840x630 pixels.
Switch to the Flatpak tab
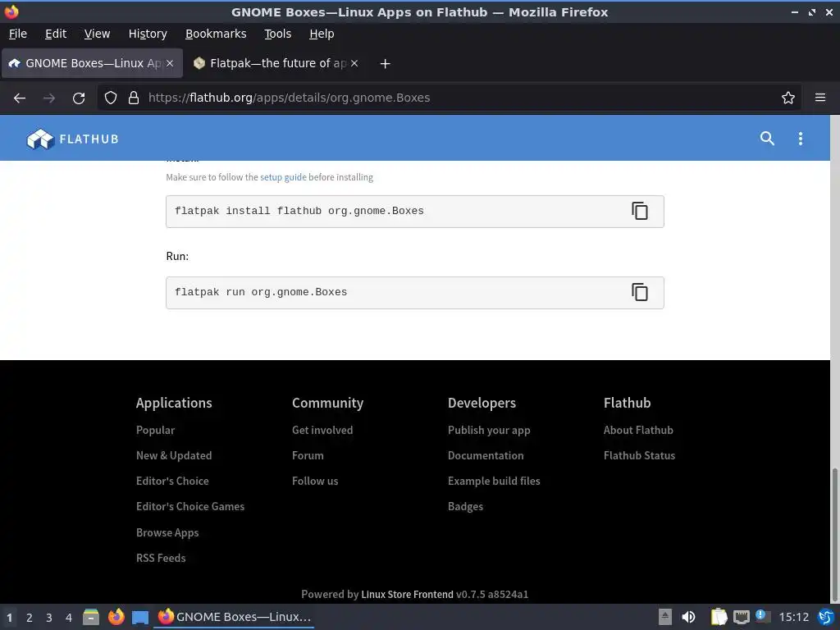276,63
